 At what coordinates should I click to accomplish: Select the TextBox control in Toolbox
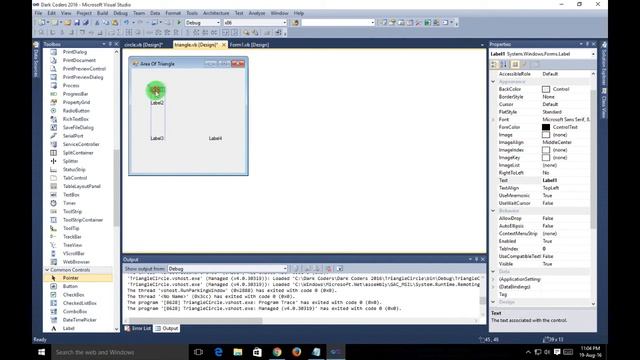click(71, 195)
